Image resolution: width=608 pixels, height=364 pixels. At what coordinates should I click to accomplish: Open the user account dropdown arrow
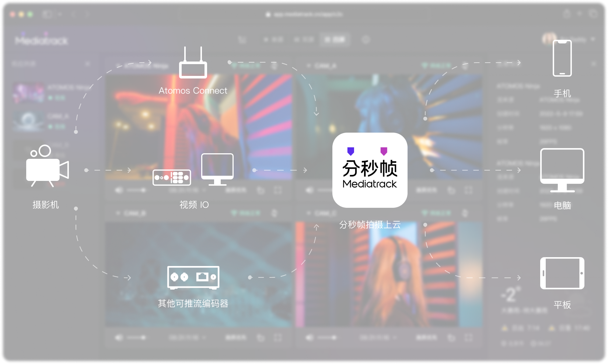coord(593,39)
